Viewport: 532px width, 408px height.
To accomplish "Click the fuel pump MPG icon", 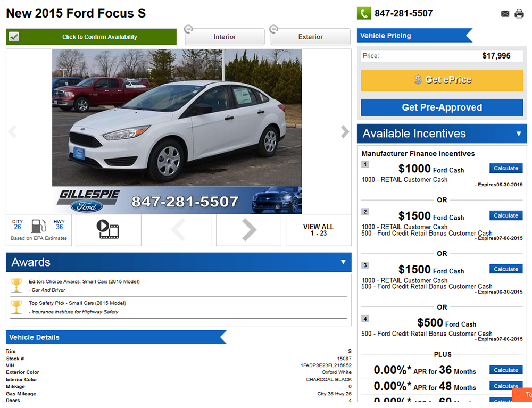I will tap(39, 226).
